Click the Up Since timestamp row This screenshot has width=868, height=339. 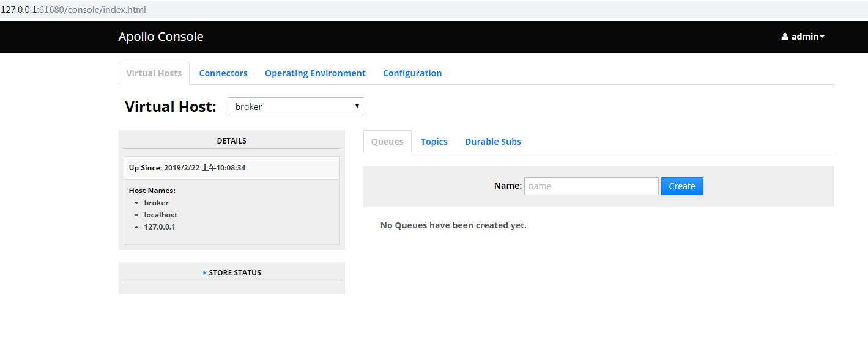click(x=187, y=168)
